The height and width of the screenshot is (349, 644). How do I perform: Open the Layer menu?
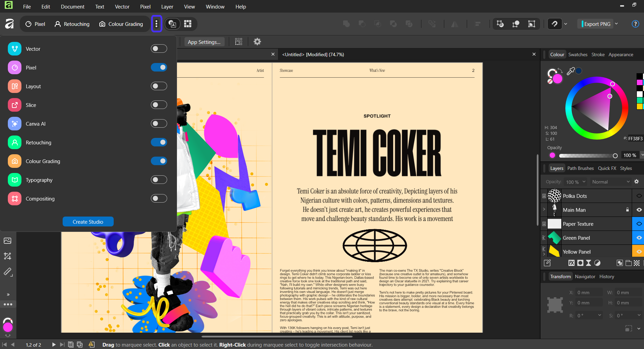click(x=167, y=6)
